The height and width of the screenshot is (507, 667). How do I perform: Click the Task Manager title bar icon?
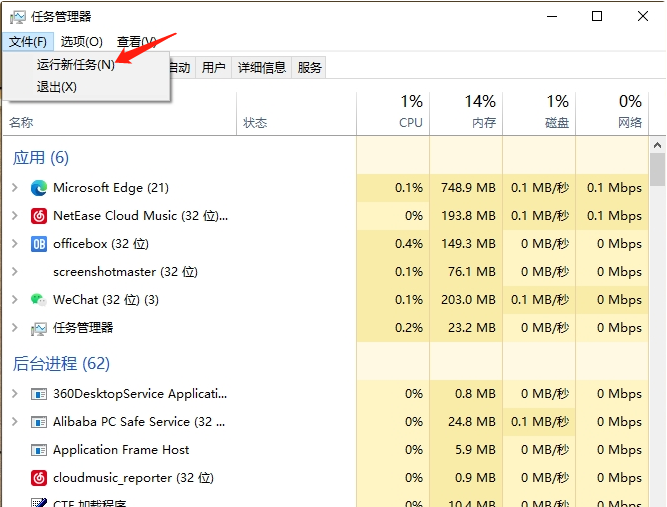point(17,17)
